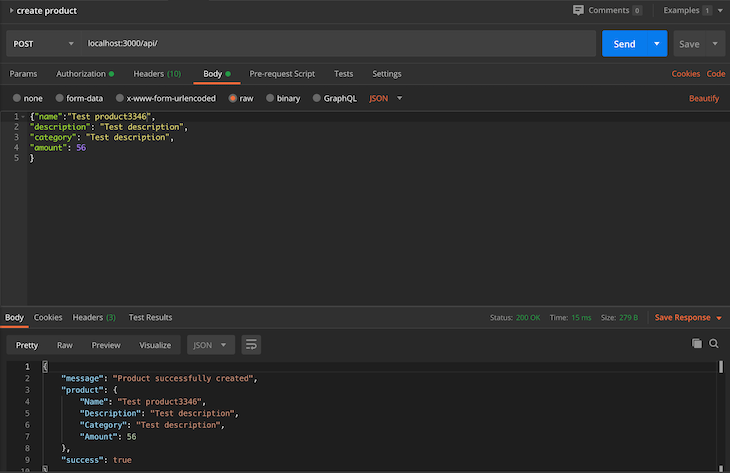Open the Comments panel icon

point(578,10)
